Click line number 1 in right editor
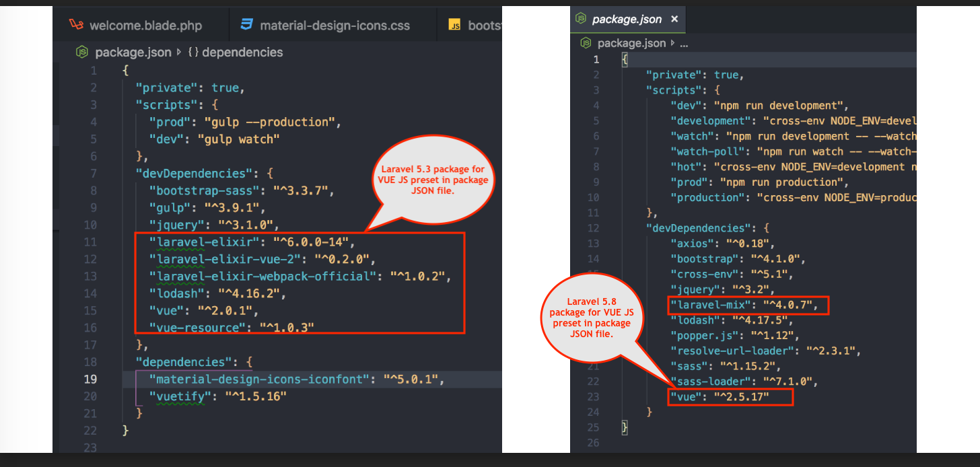The width and height of the screenshot is (980, 467). (595, 60)
